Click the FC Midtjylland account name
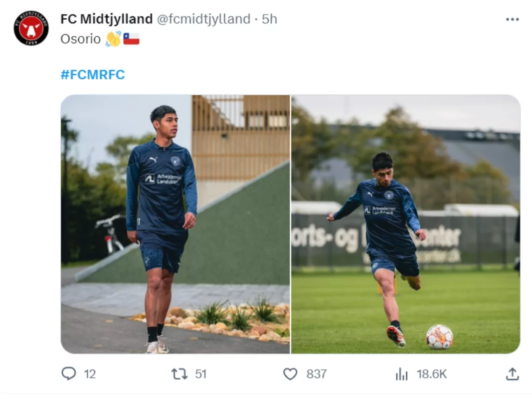532x399 pixels. [106, 19]
